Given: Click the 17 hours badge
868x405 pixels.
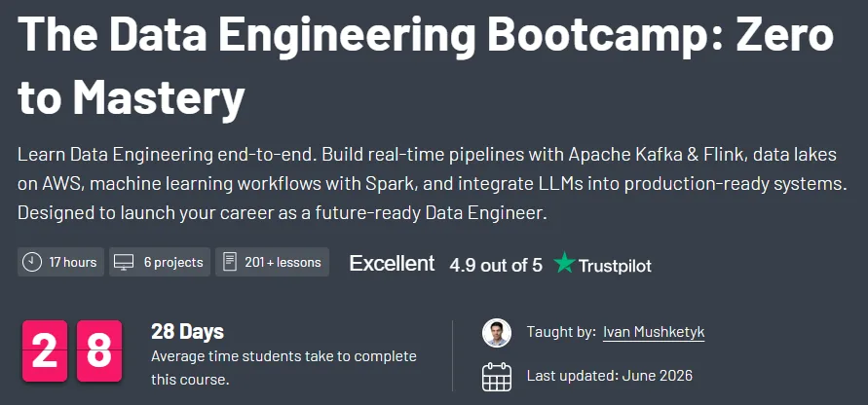Looking at the screenshot, I should pos(61,262).
